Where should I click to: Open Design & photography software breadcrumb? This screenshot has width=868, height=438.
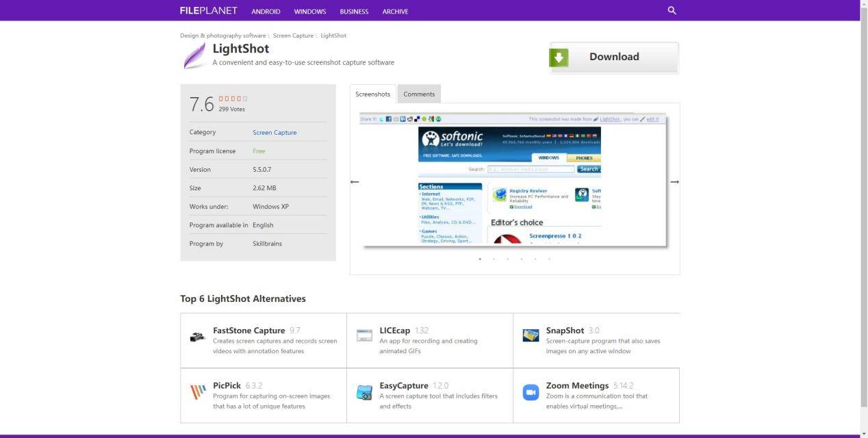pyautogui.click(x=222, y=36)
